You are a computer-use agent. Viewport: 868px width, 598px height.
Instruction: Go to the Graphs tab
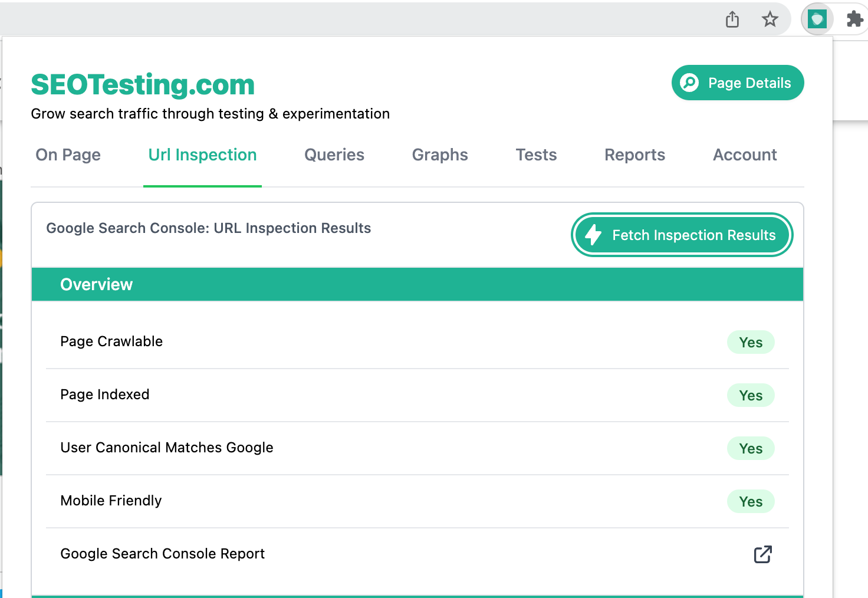coord(440,155)
